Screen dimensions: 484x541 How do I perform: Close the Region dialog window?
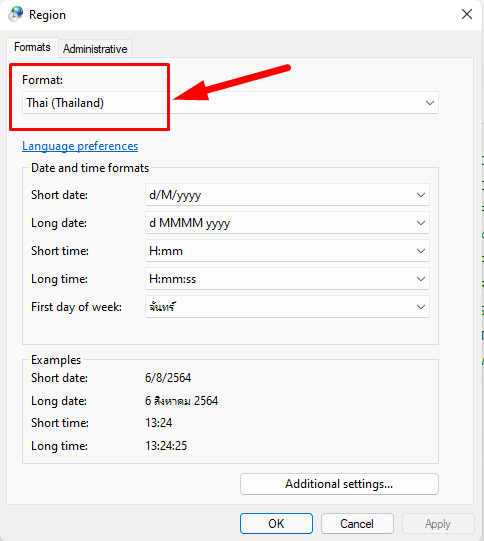pos(467,14)
